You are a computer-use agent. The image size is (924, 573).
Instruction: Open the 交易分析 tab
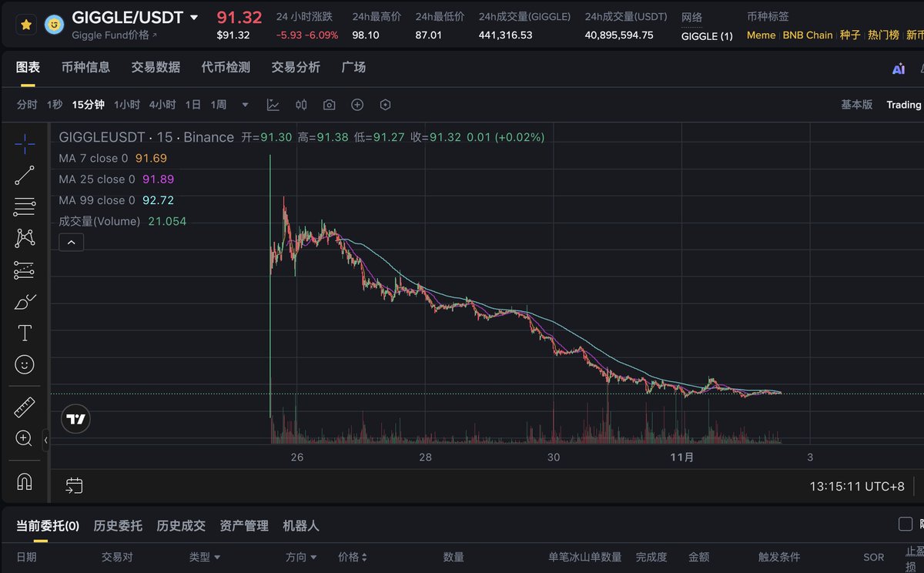click(296, 68)
